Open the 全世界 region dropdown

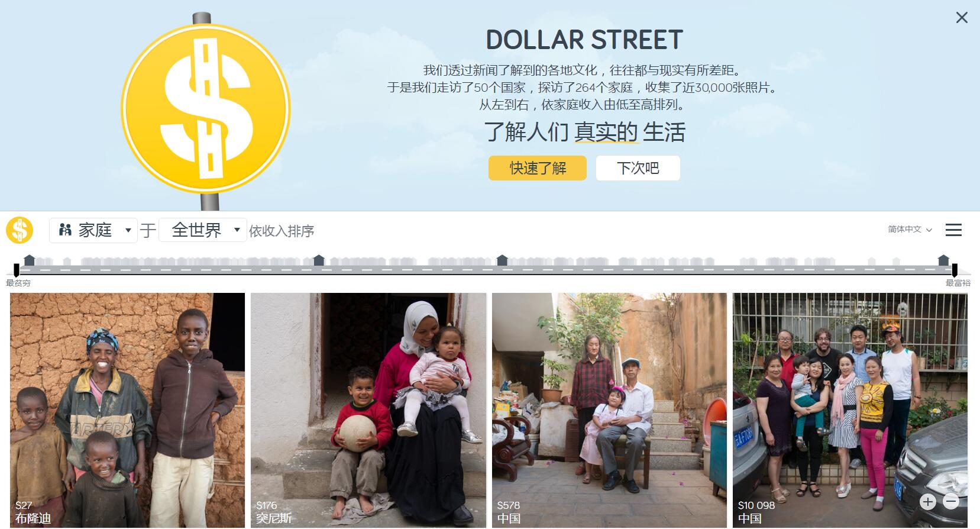pyautogui.click(x=202, y=230)
